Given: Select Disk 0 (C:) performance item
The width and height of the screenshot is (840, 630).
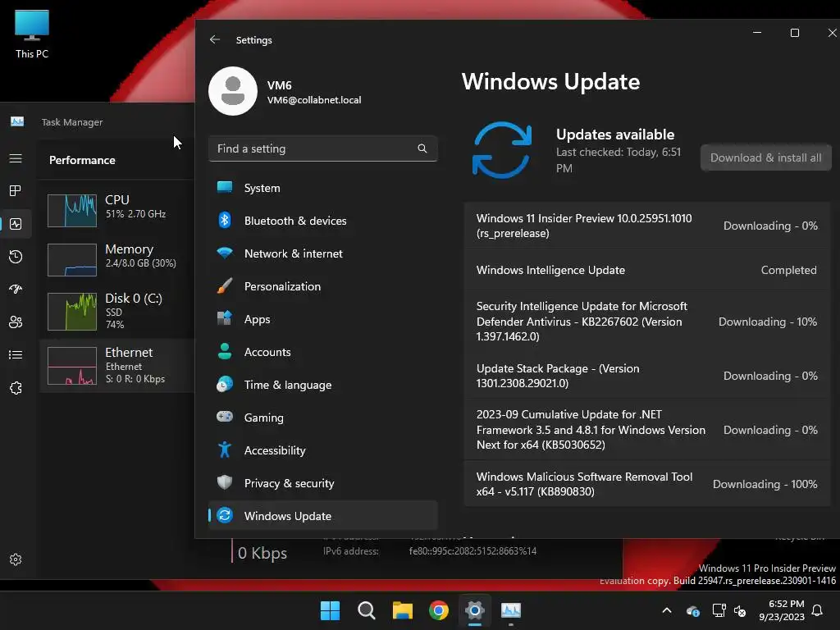Looking at the screenshot, I should tap(116, 311).
